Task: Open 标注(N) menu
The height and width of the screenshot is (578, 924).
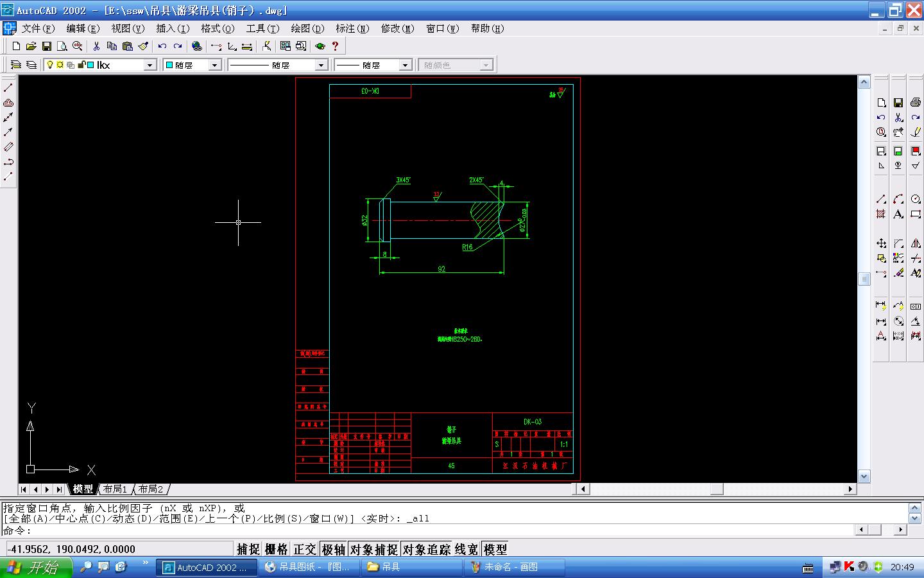Action: (x=352, y=28)
